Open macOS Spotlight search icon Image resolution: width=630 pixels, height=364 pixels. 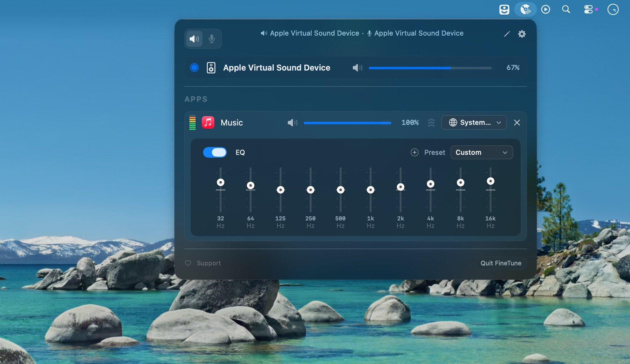tap(566, 9)
